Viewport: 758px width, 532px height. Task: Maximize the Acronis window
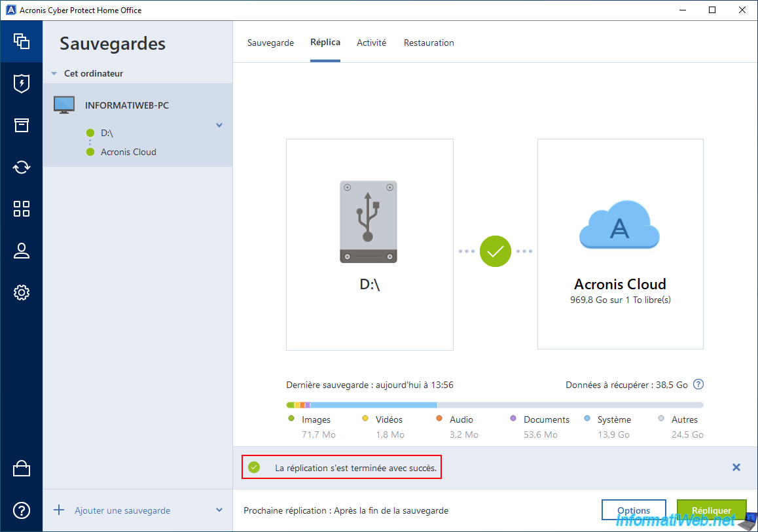(712, 10)
